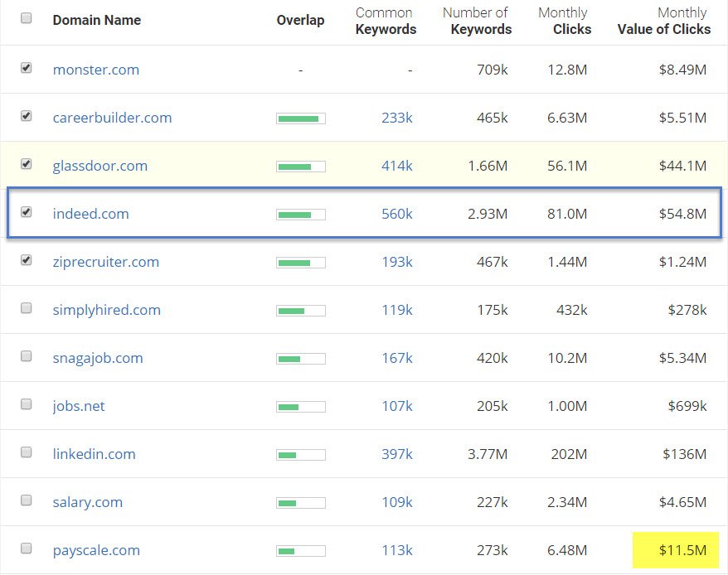Screen dimensions: 728x575
Task: Check the snagajob.com checkbox
Action: tap(27, 356)
